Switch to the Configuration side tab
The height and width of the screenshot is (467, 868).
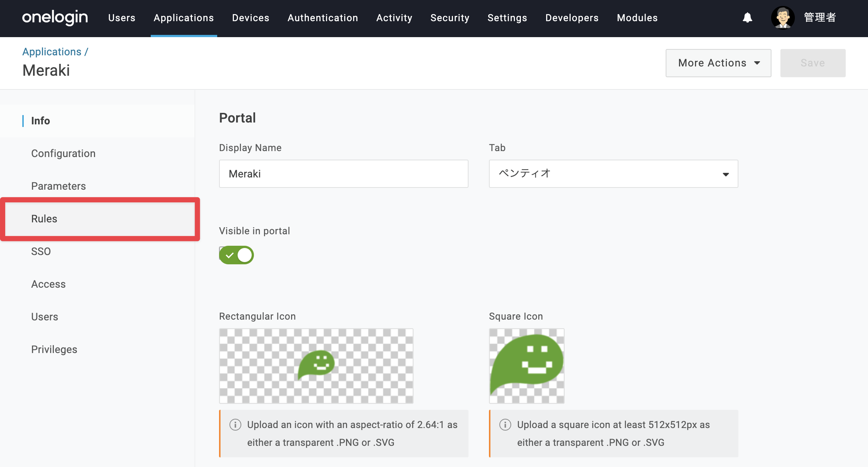pos(97,153)
